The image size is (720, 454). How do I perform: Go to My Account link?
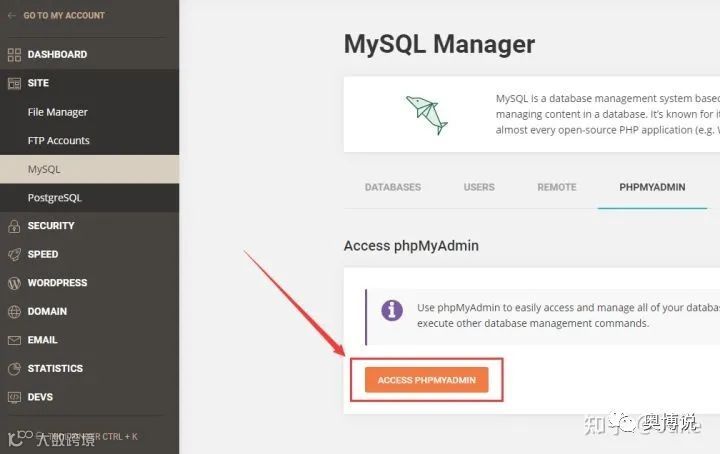[64, 16]
